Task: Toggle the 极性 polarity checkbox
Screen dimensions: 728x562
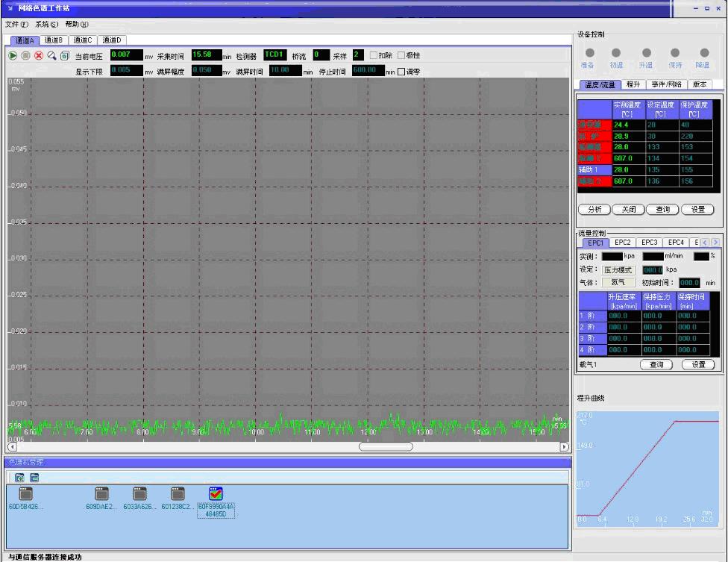Action: pos(402,55)
